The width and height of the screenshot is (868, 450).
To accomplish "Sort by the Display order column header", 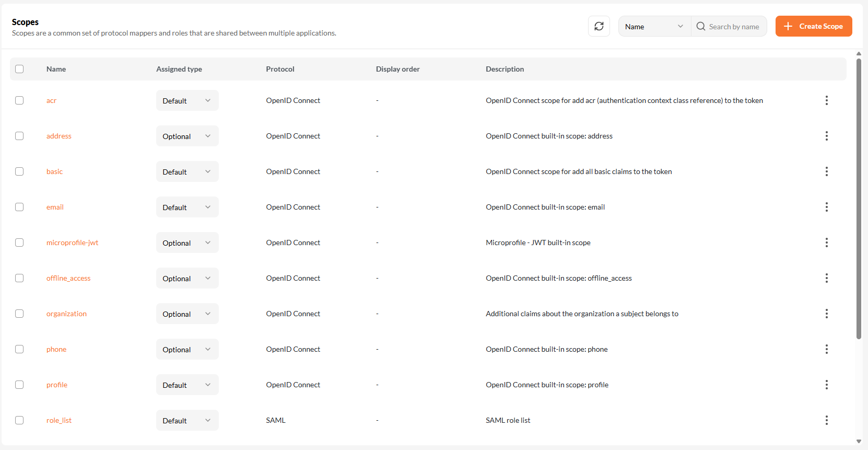I will [x=397, y=69].
